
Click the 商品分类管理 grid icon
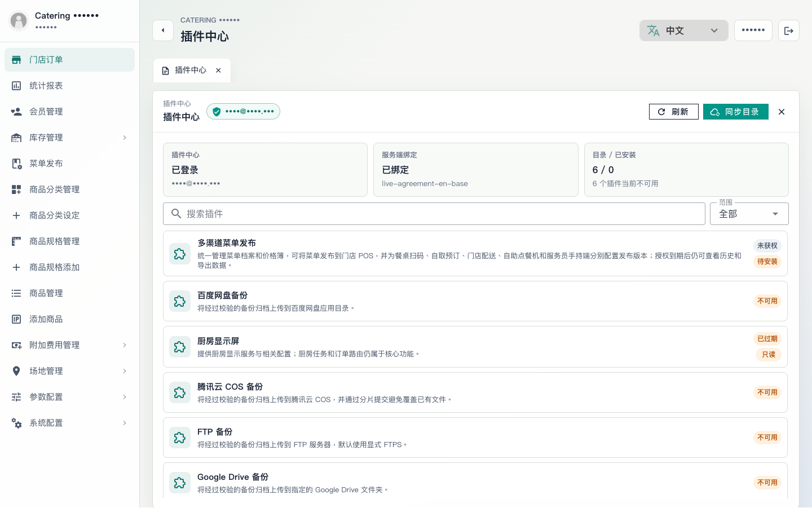pyautogui.click(x=16, y=189)
